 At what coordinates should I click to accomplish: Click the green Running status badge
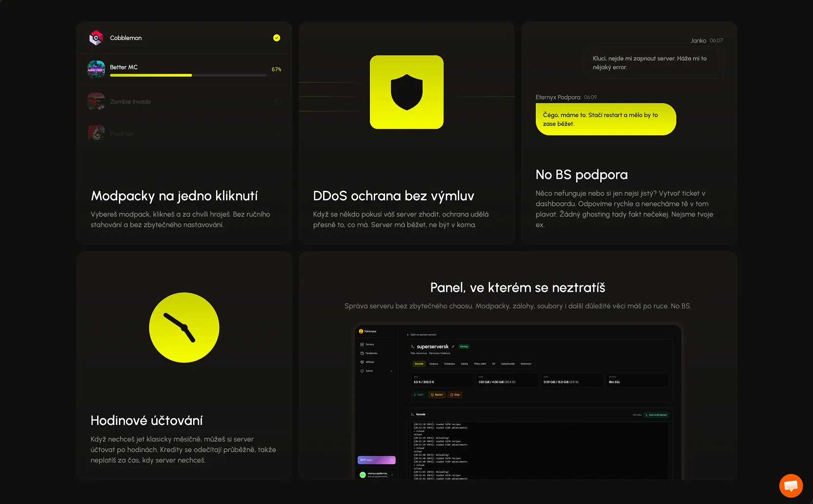(x=464, y=346)
